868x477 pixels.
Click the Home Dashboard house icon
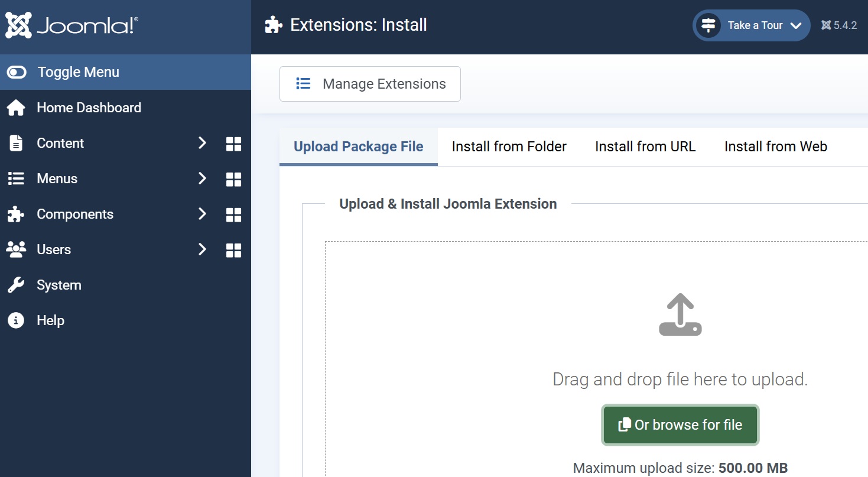[16, 108]
